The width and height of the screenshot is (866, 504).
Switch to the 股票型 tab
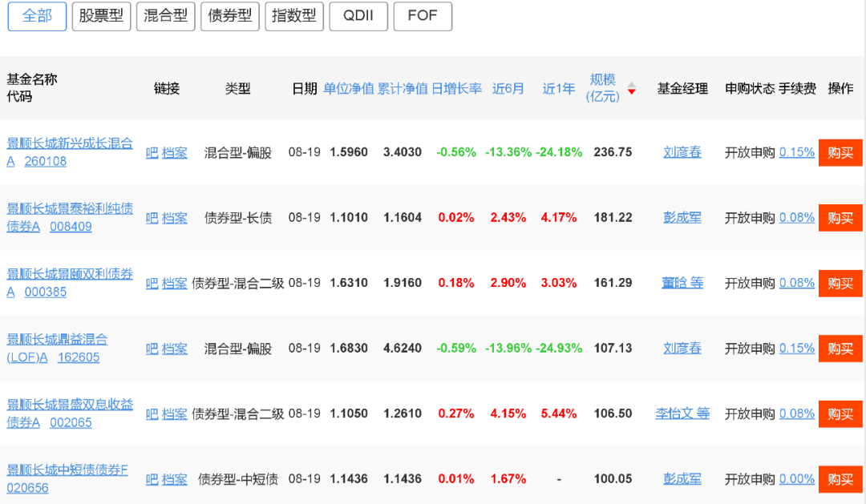point(102,16)
